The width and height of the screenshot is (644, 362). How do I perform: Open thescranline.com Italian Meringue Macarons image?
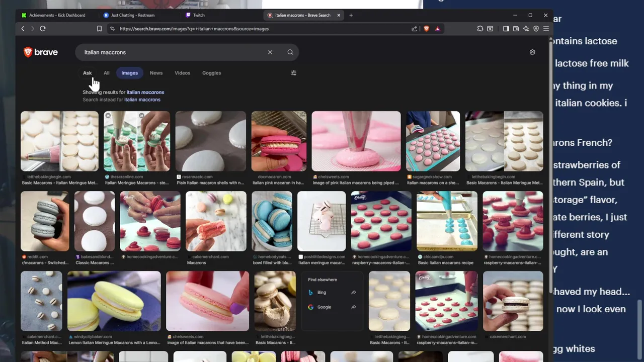[x=137, y=141]
